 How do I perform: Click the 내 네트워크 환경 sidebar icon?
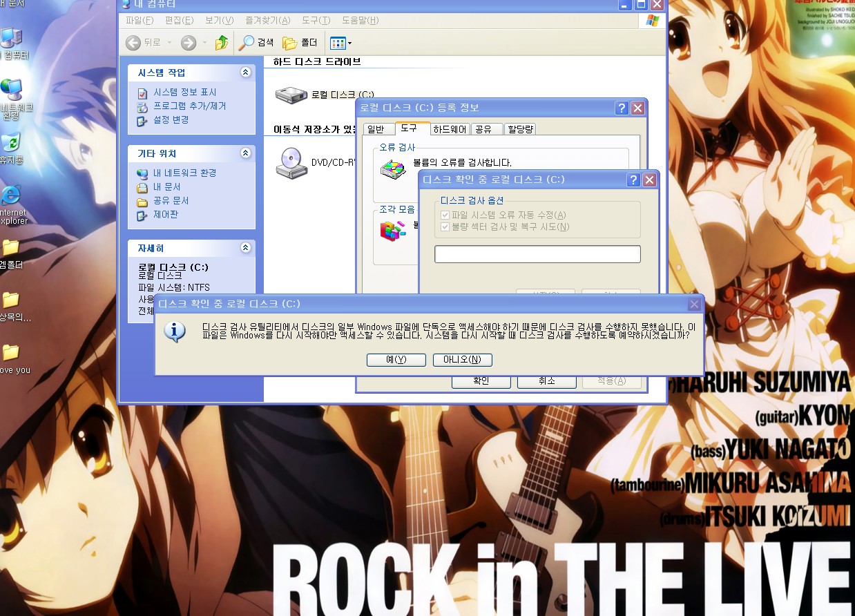point(142,173)
